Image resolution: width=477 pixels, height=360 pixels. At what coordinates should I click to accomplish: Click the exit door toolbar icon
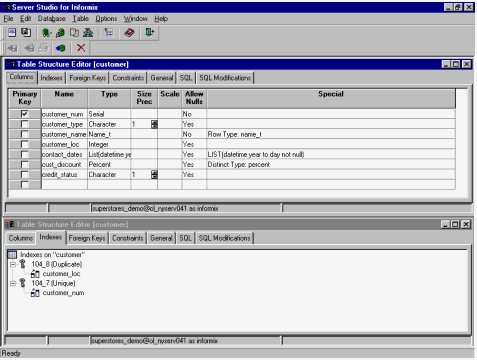coord(150,32)
